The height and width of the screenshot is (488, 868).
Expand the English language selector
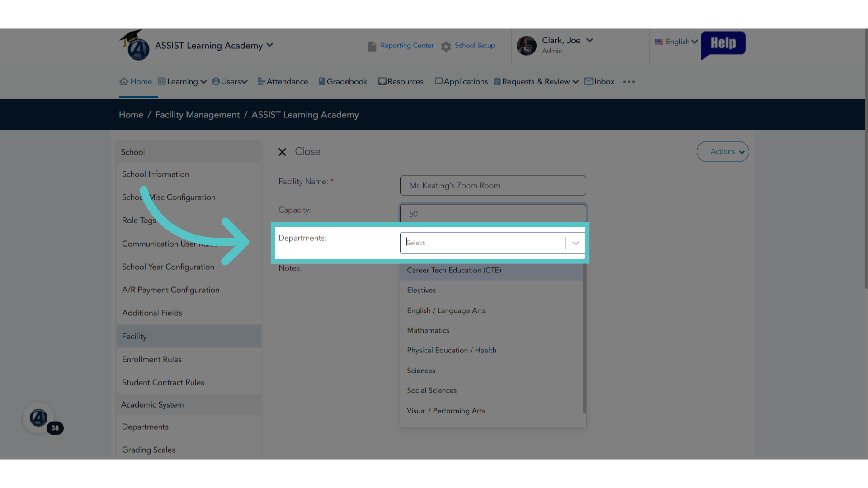pyautogui.click(x=676, y=42)
